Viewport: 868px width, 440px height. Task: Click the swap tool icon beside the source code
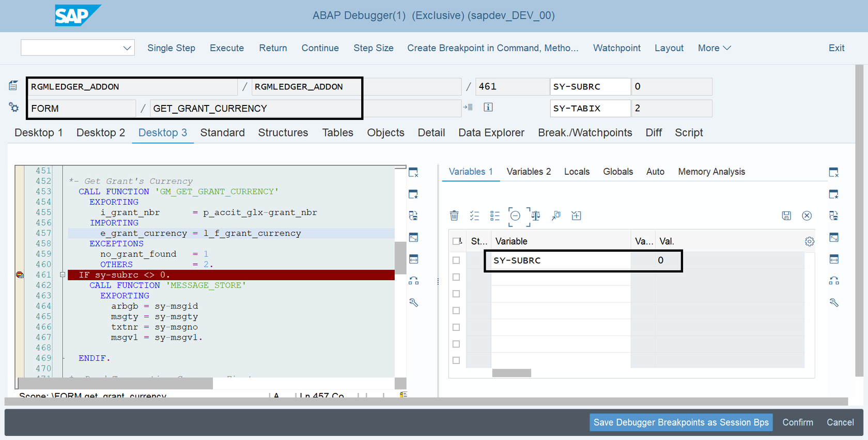[413, 281]
